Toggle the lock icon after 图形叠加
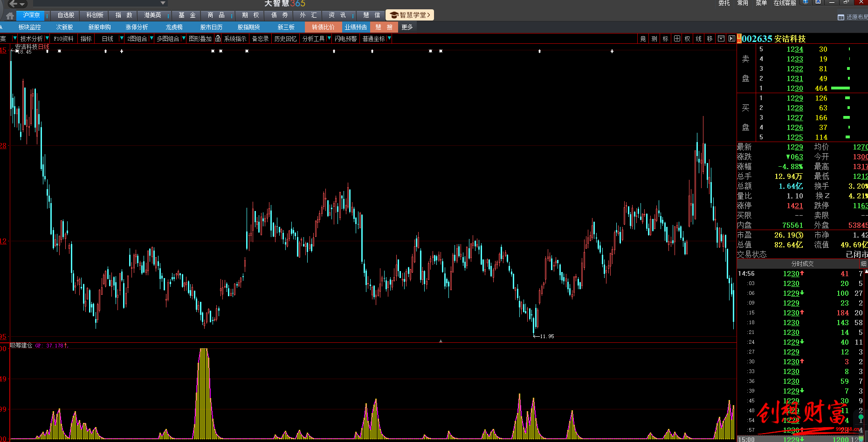 [x=218, y=39]
